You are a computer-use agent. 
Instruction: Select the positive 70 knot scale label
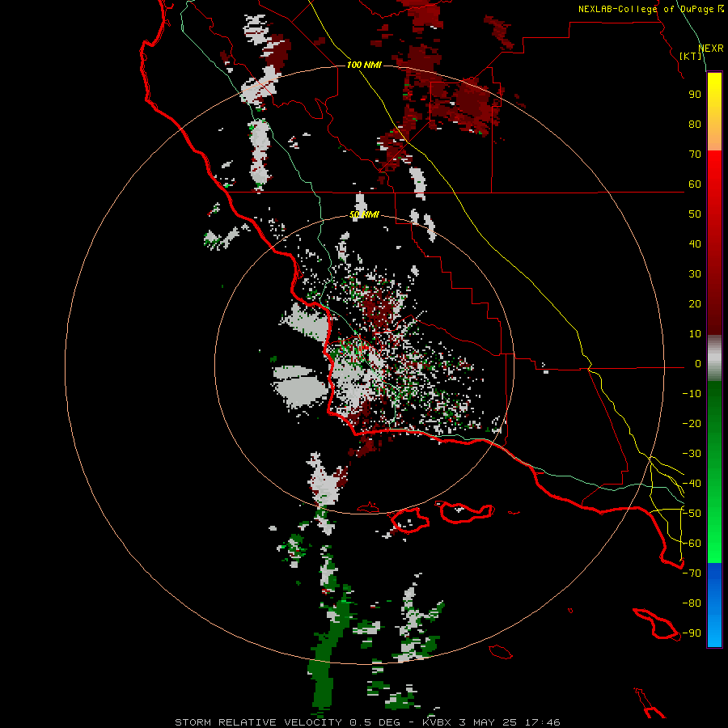click(695, 154)
